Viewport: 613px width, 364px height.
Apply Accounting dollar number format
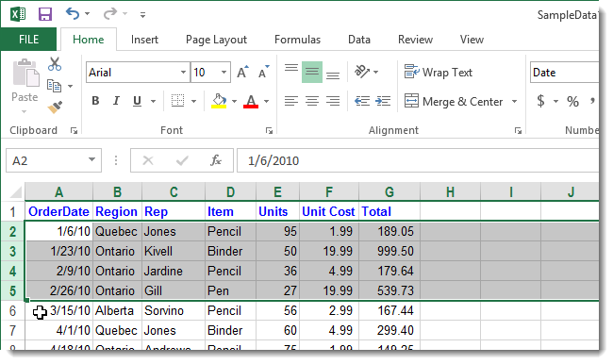point(540,101)
